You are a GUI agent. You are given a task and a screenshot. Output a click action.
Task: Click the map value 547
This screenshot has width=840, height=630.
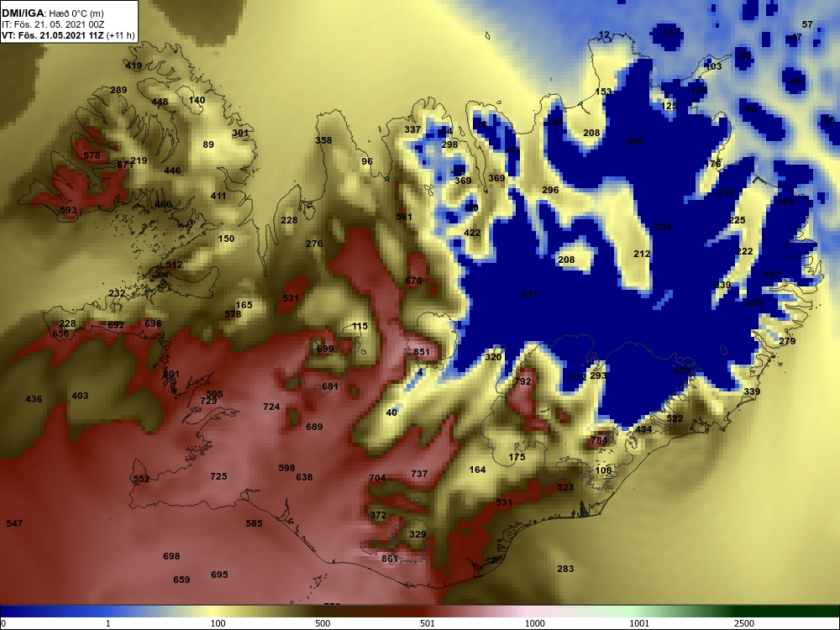pyautogui.click(x=14, y=523)
